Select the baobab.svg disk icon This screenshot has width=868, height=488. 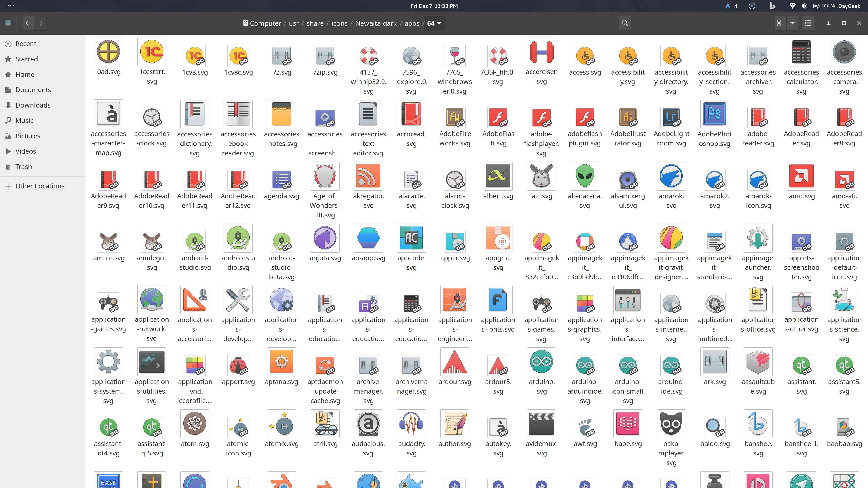coord(844,428)
